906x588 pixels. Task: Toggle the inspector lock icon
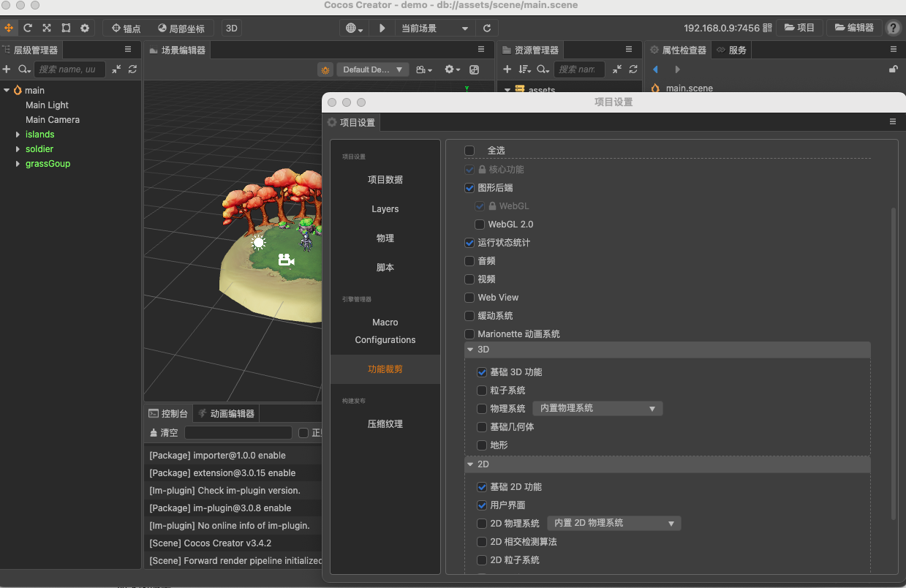[x=893, y=69]
